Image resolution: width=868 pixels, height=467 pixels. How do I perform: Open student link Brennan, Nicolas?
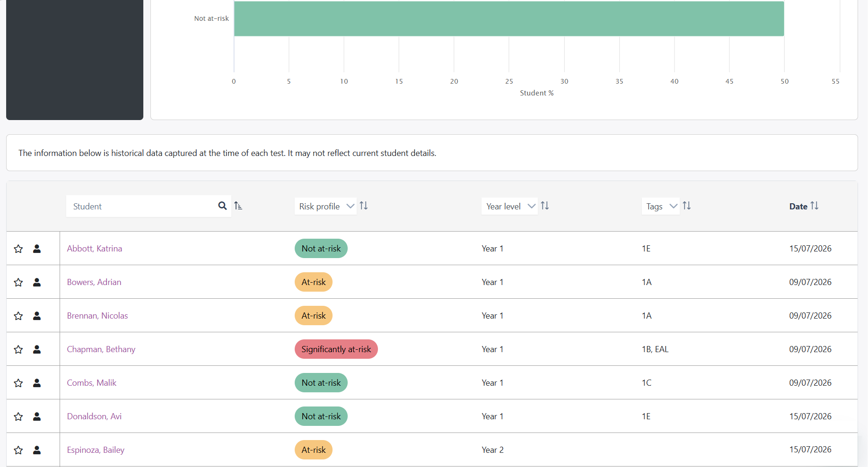click(x=97, y=316)
